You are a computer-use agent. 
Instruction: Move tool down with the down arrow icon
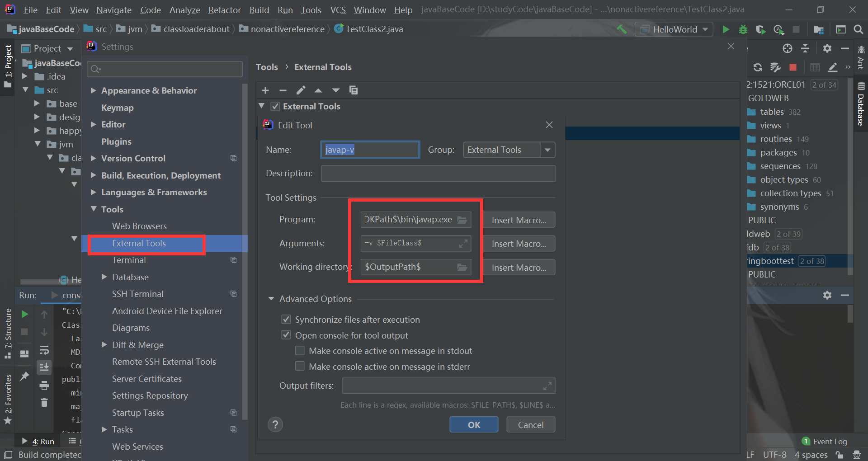(336, 90)
